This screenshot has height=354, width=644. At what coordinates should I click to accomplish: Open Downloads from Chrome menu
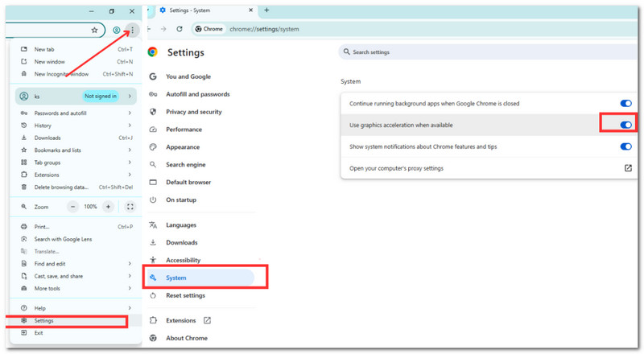tap(76, 138)
